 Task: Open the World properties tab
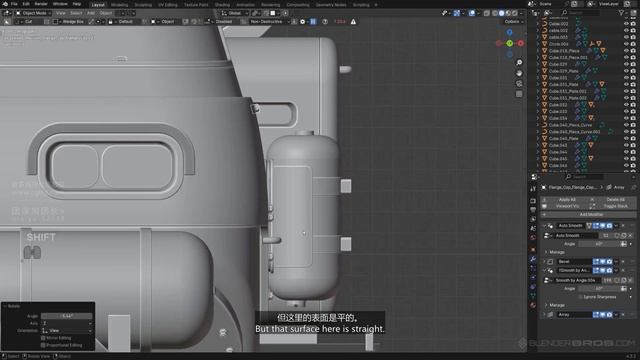click(533, 238)
